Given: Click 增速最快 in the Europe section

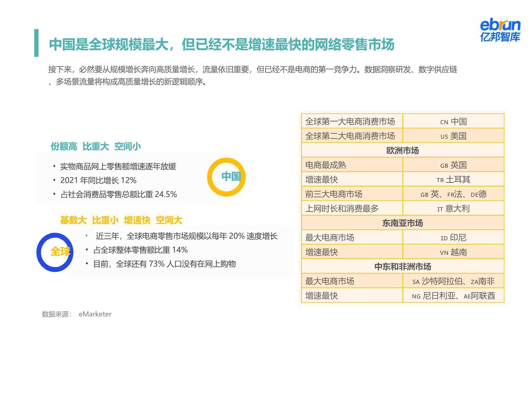Looking at the screenshot, I should [x=352, y=179].
